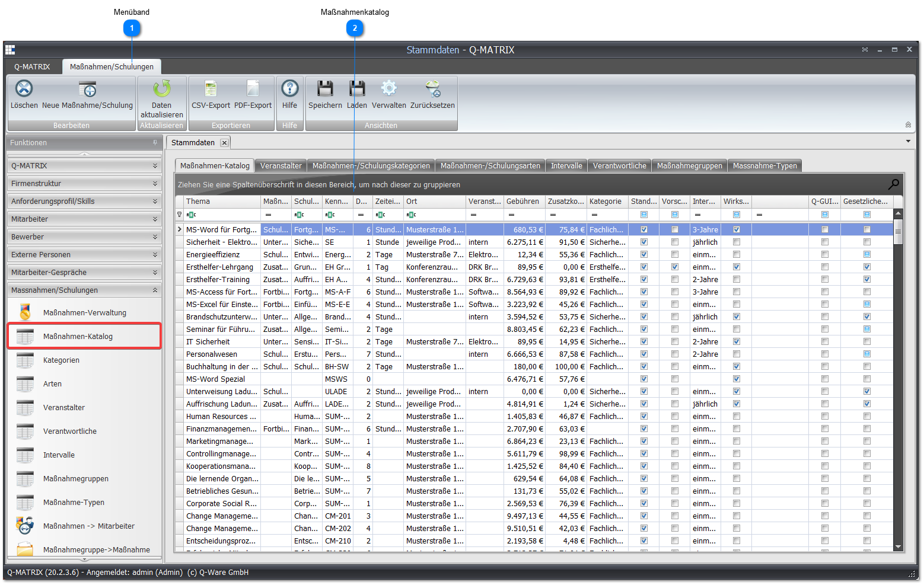The width and height of the screenshot is (924, 585).
Task: Toggle Gesetzliche checkbox for Unterweisung Ladu row
Action: pyautogui.click(x=867, y=391)
